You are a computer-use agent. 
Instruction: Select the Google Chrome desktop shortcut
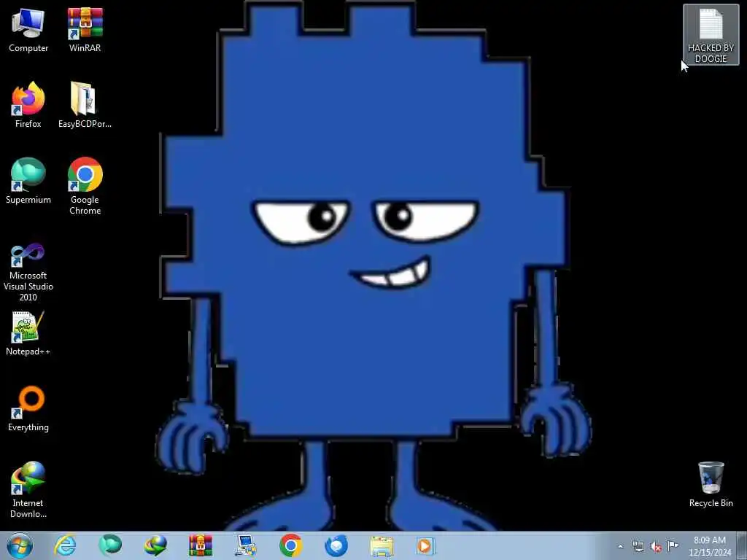pos(85,186)
